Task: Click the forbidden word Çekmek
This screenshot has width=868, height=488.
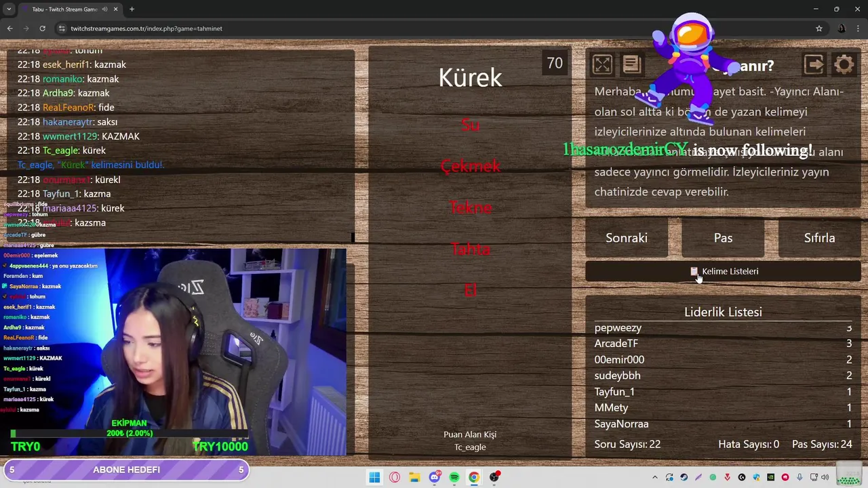Action: pos(470,166)
